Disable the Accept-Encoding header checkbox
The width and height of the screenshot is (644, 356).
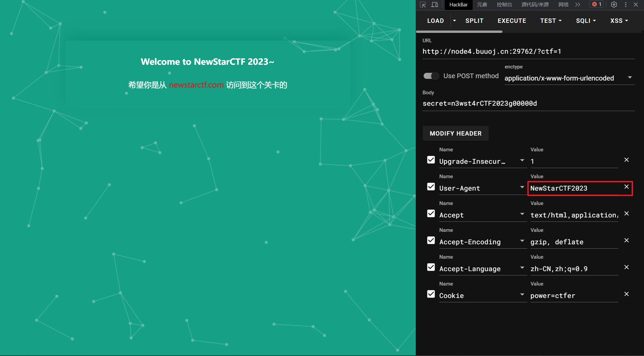(x=431, y=241)
